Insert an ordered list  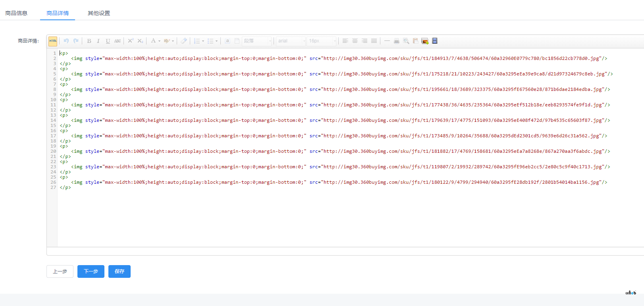(x=197, y=41)
